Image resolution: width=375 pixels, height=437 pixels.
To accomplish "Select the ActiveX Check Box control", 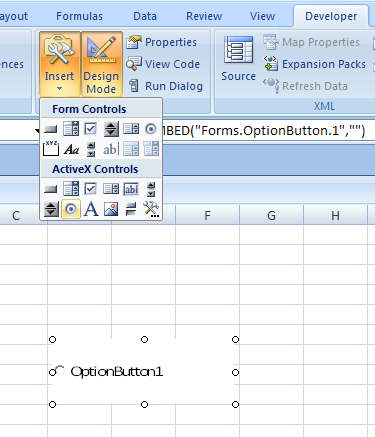I will 91,189.
